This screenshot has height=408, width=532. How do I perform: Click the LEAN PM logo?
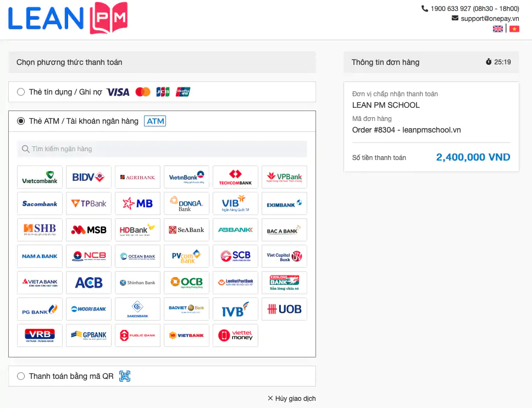68,18
